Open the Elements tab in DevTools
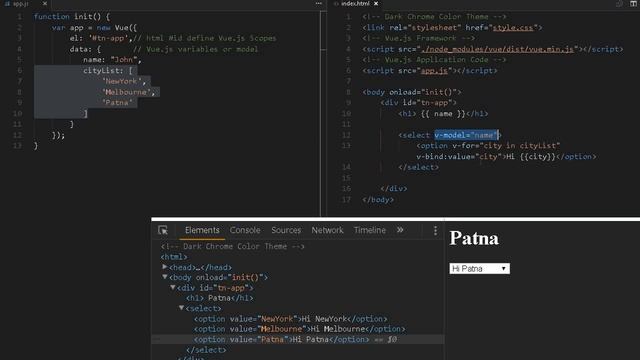This screenshot has width=640, height=360. 202,230
